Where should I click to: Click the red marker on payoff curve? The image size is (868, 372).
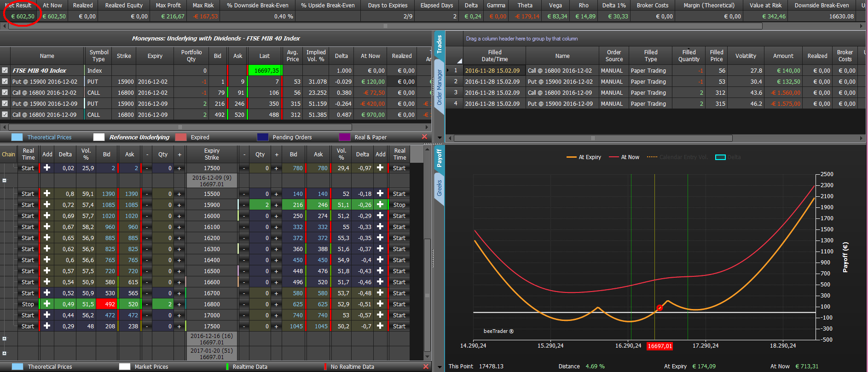coord(660,308)
